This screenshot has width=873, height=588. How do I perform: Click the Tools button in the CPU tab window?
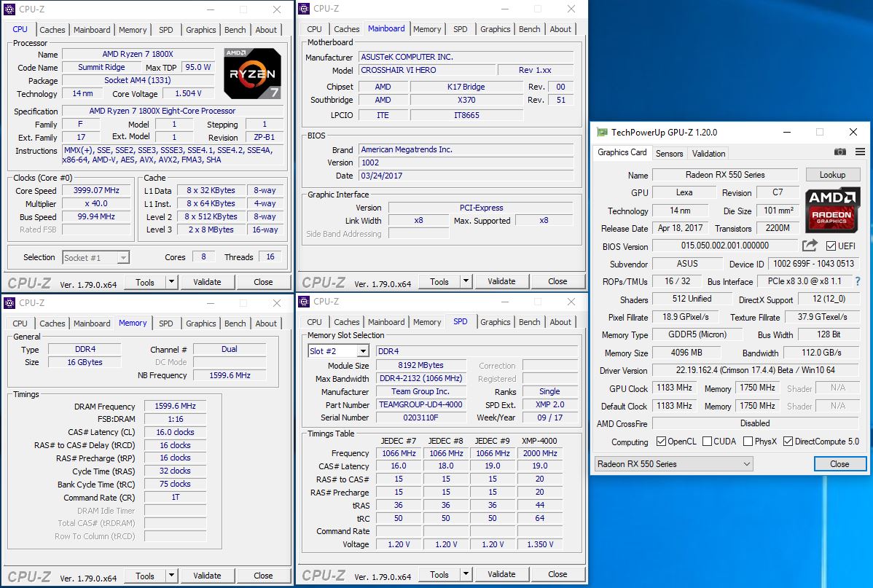pyautogui.click(x=145, y=282)
